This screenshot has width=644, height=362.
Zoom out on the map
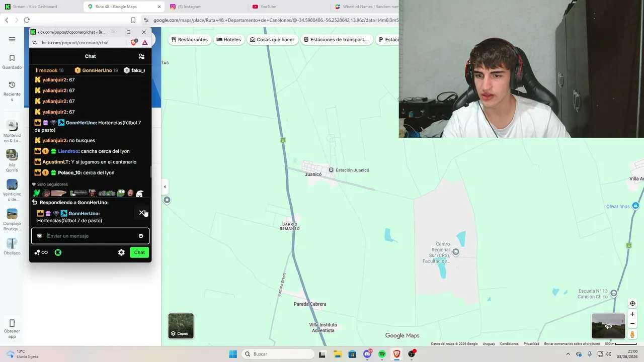(632, 324)
